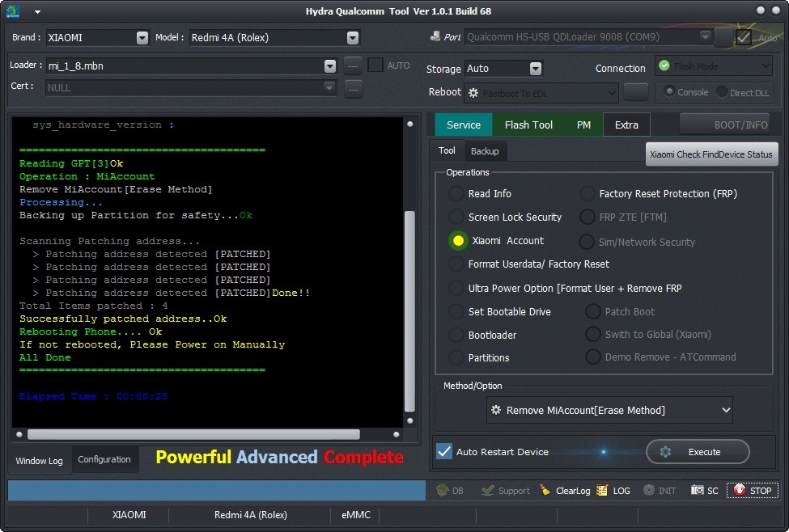
Task: Switch to the Flash Tool tab
Action: coord(528,125)
